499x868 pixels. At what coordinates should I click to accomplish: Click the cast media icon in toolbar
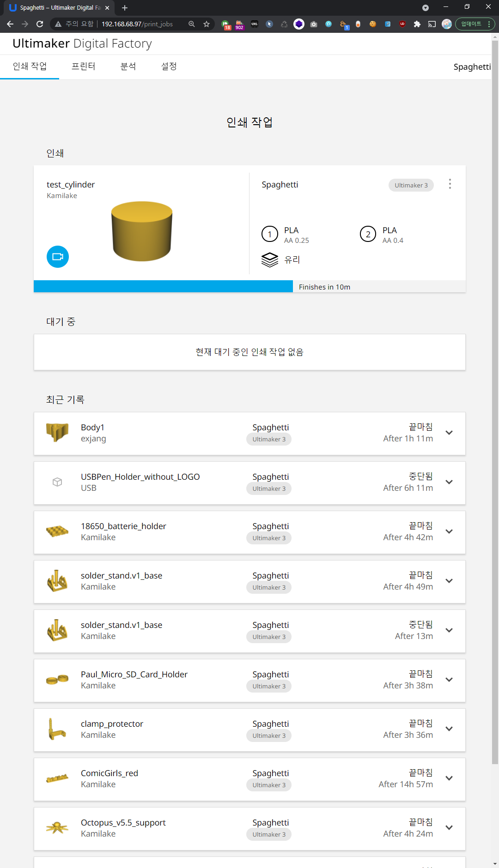point(432,24)
